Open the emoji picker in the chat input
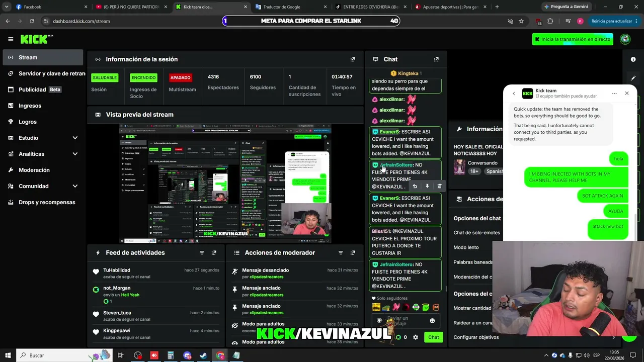The width and height of the screenshot is (644, 362). pos(432,321)
